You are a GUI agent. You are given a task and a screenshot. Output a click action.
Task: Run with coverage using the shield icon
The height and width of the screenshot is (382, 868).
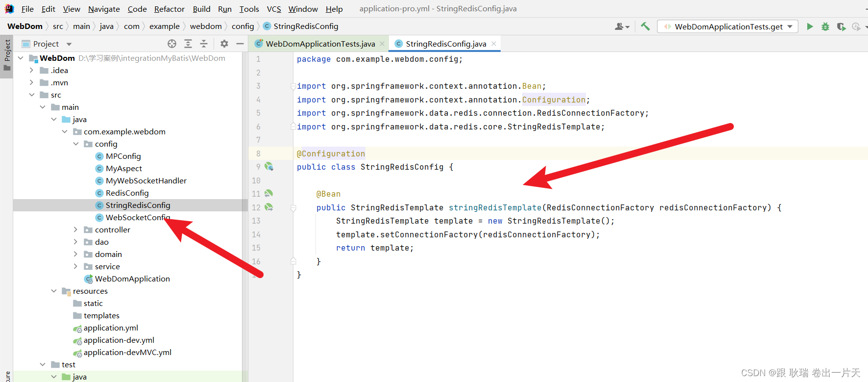(x=841, y=26)
